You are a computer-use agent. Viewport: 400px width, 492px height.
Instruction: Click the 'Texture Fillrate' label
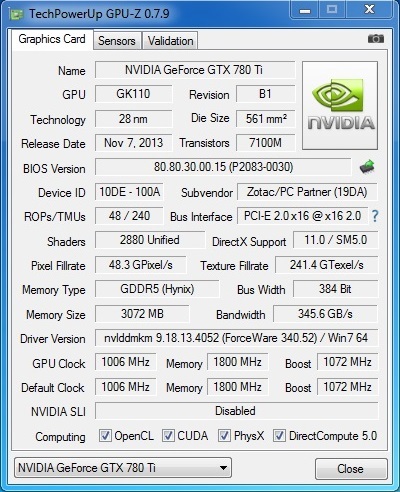(234, 266)
